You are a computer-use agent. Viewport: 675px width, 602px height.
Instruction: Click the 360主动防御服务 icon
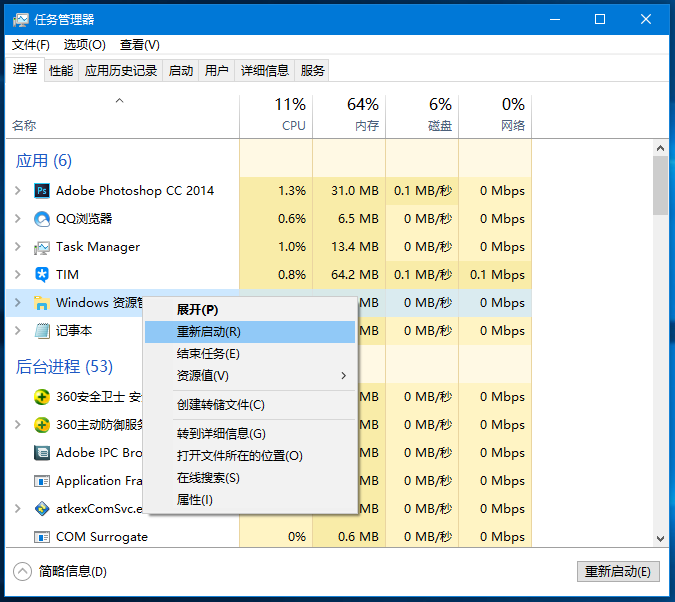[42, 425]
